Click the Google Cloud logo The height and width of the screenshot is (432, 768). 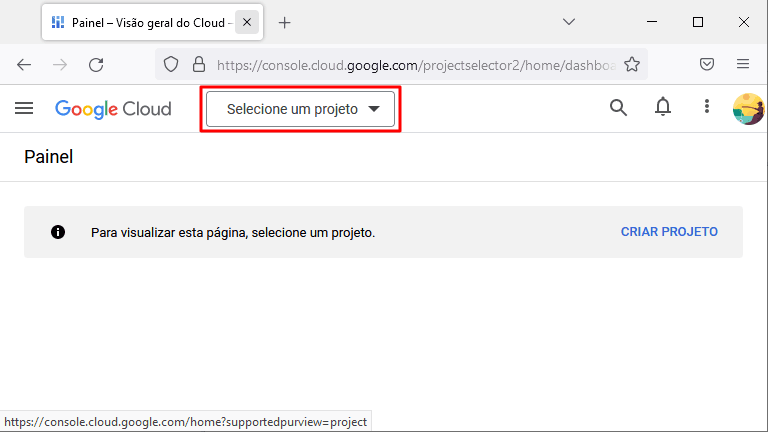[113, 109]
